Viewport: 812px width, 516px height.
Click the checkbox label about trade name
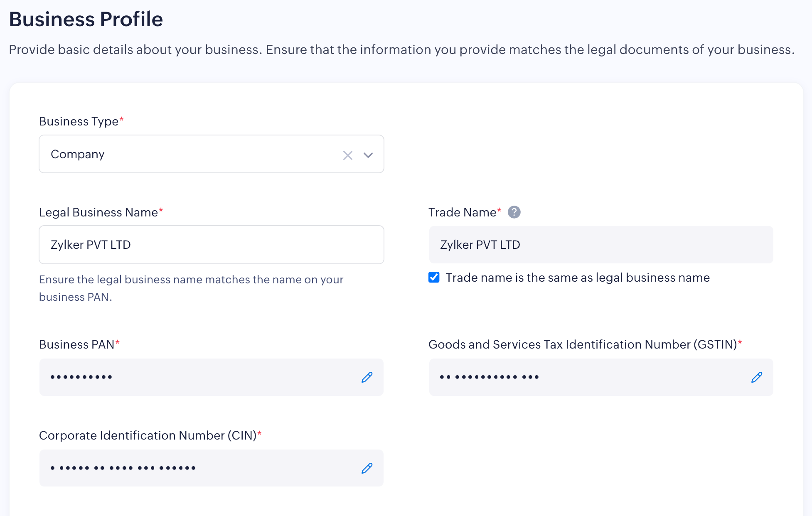point(577,278)
